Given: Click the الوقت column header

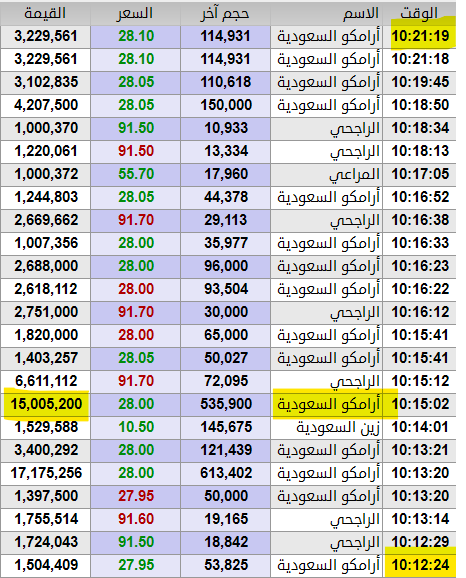Looking at the screenshot, I should (419, 14).
